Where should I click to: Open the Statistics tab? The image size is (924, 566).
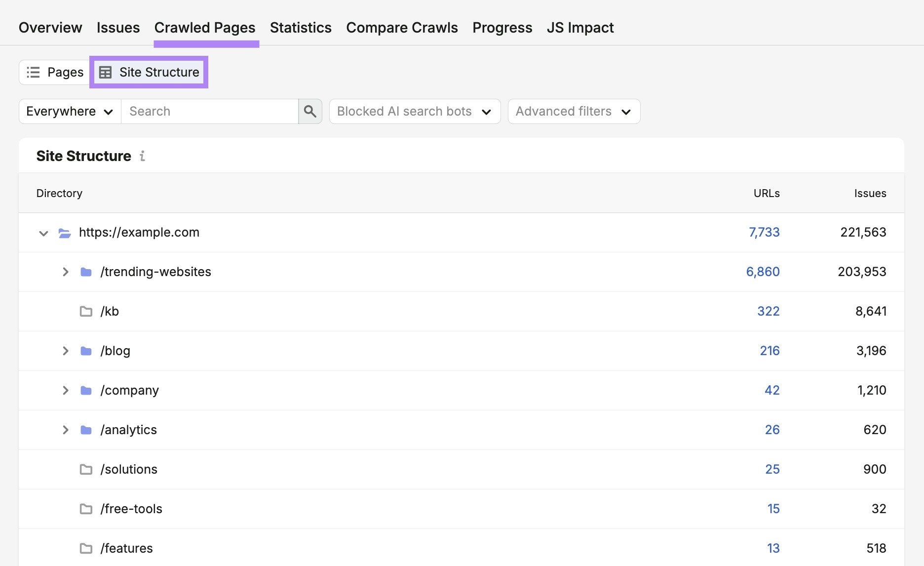click(x=301, y=28)
